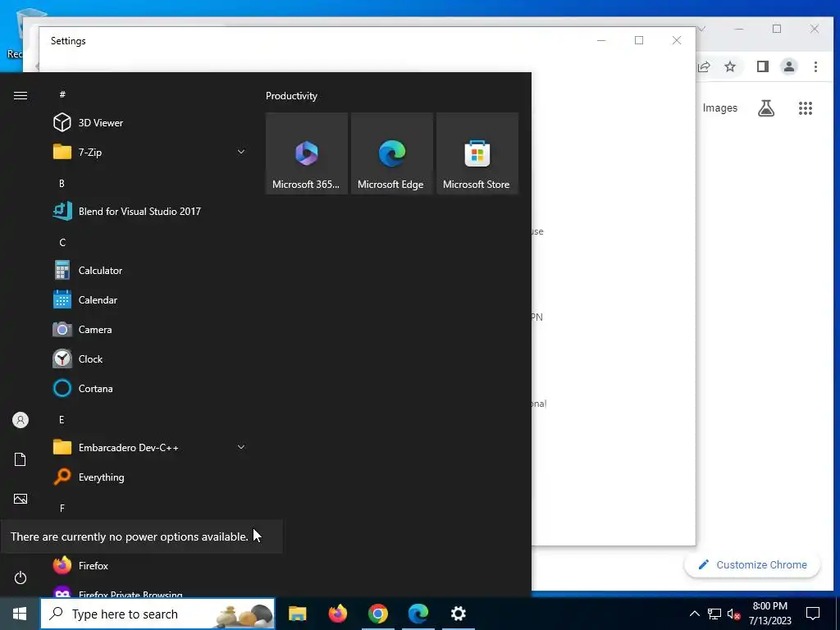Open the Images link in Chrome

coord(720,108)
